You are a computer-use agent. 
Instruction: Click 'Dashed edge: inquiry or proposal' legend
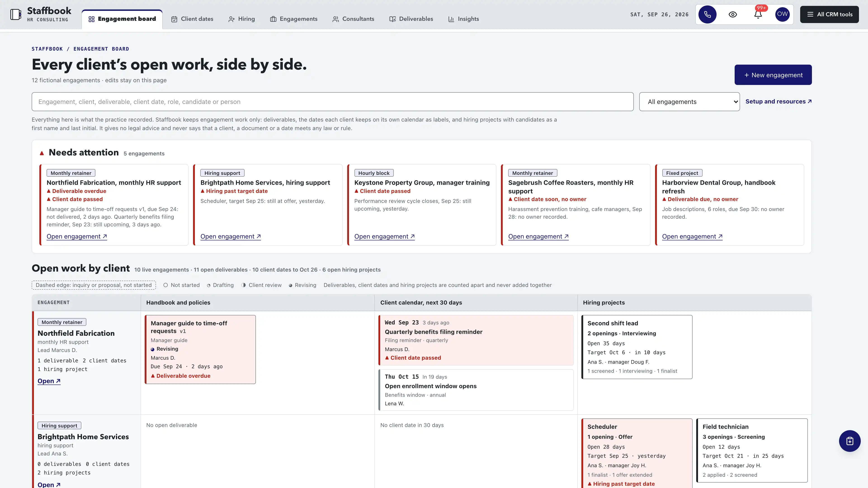pos(94,285)
